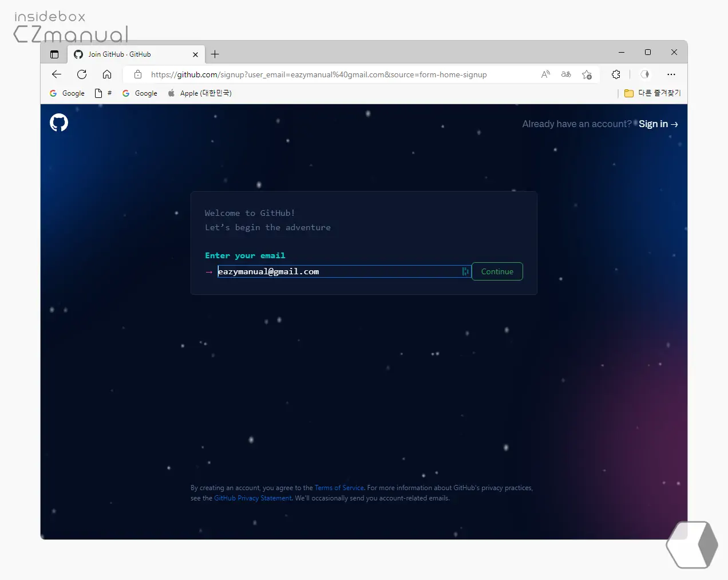Click the tab actions menu icon
728x580 pixels.
point(54,54)
